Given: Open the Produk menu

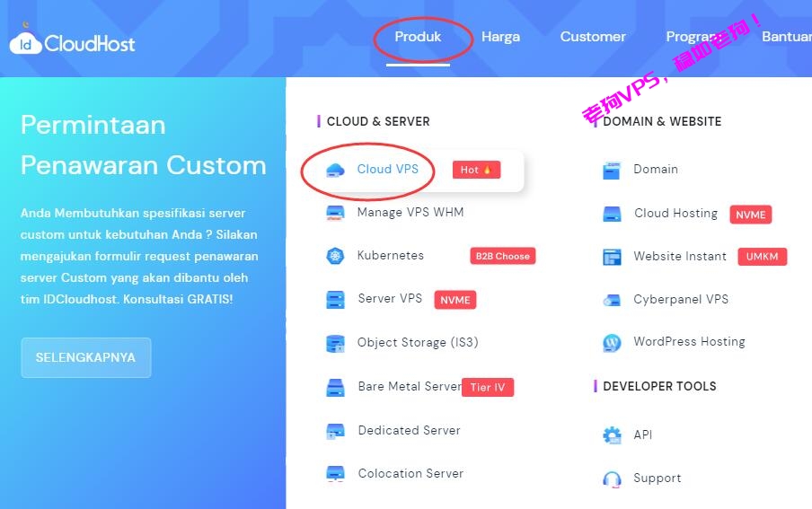Looking at the screenshot, I should [418, 37].
